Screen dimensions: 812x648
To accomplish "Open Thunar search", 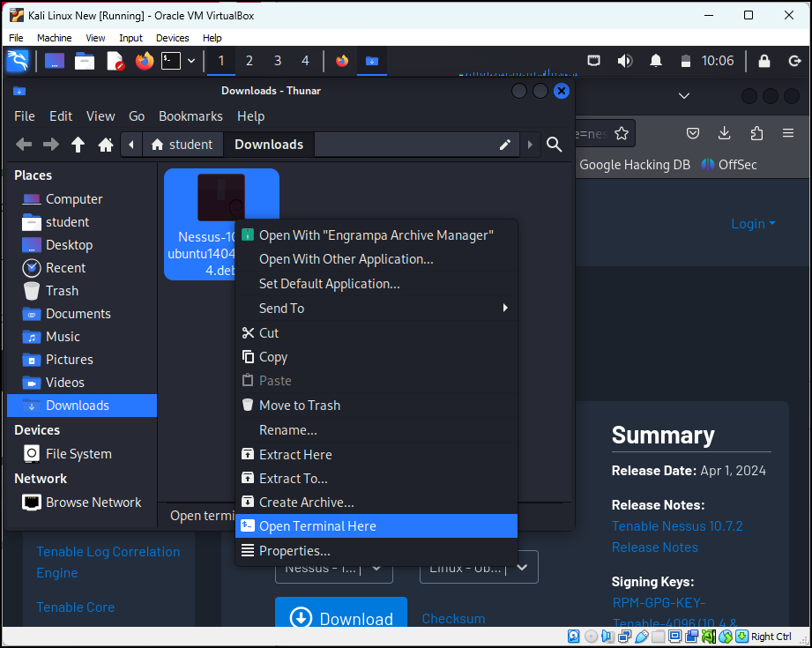I will [554, 145].
